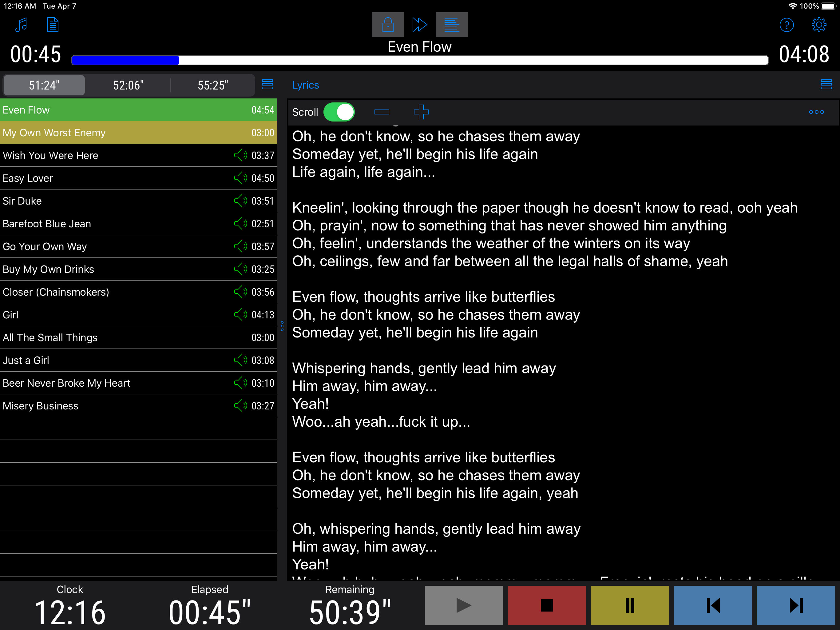
Task: Tap lyric line "Whispering hands, gently lead him away"
Action: tap(424, 368)
